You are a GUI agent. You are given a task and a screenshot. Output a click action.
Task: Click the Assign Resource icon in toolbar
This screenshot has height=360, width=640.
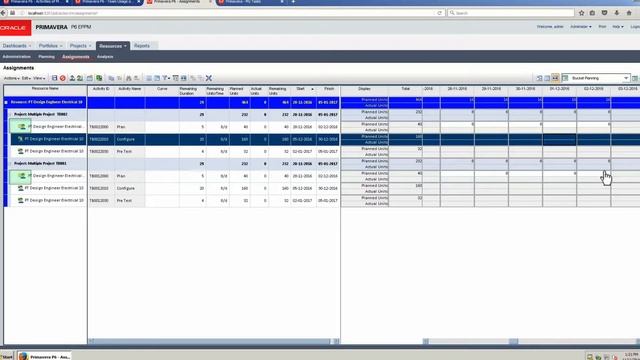pyautogui.click(x=72, y=78)
